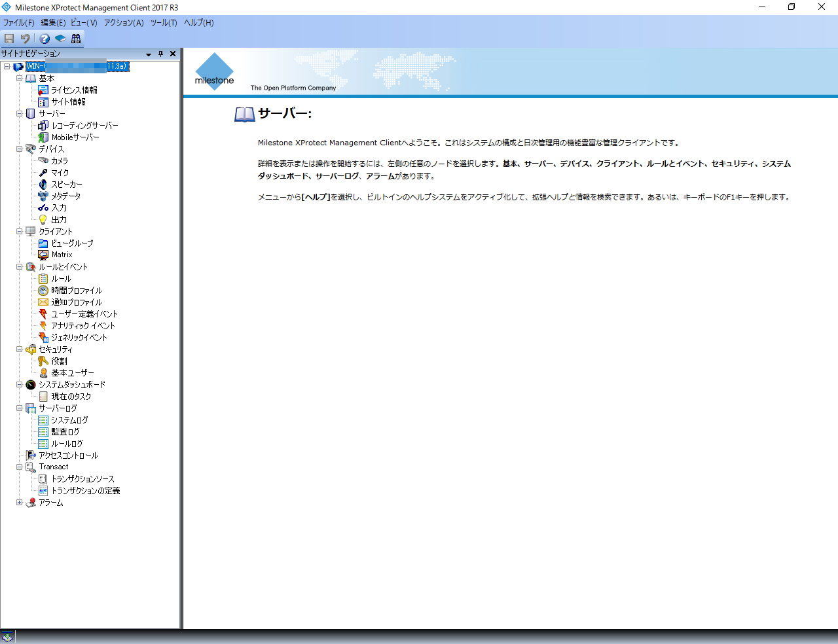Screen dimensions: 838x644
Task: Select 現在のタスク tree item
Action: point(71,396)
